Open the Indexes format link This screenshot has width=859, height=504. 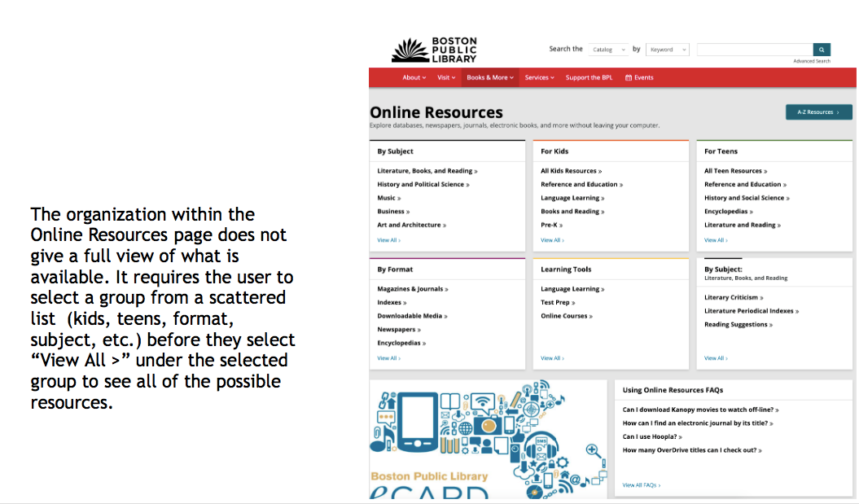[x=392, y=302]
